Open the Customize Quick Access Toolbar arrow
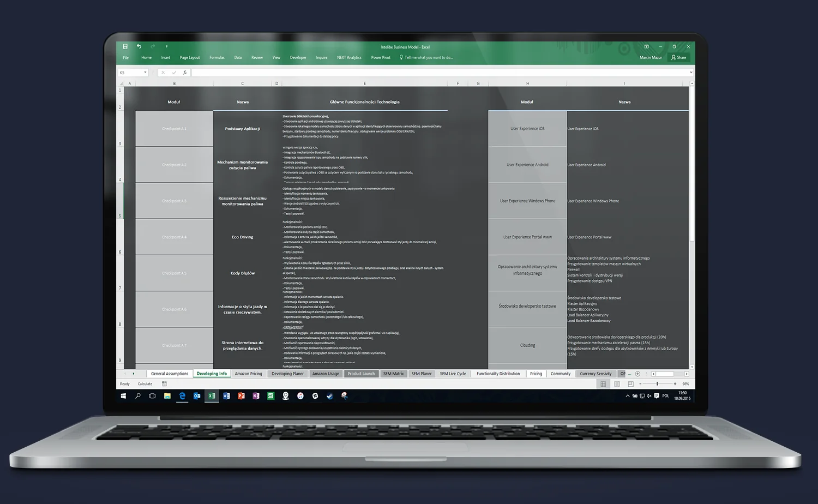Screen dimensions: 818x504 point(166,46)
